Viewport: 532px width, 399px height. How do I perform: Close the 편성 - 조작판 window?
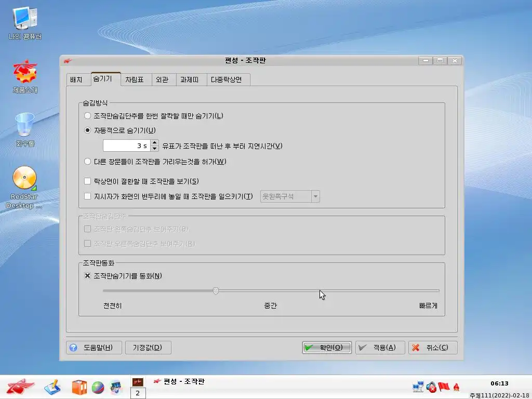pyautogui.click(x=455, y=61)
